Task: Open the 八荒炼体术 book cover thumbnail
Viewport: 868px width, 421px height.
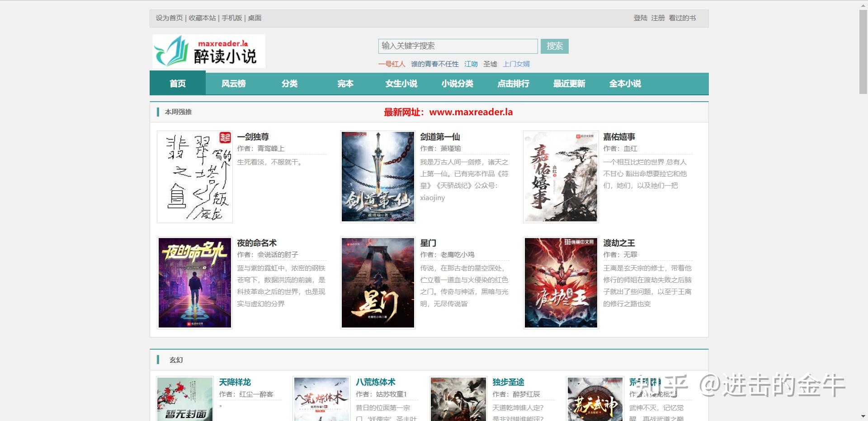Action: (321, 399)
